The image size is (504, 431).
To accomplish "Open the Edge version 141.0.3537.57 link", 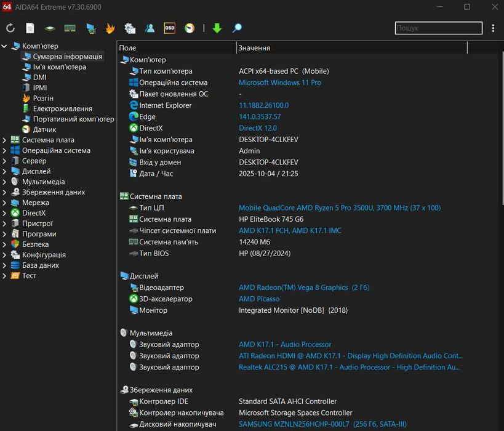I will coord(260,117).
